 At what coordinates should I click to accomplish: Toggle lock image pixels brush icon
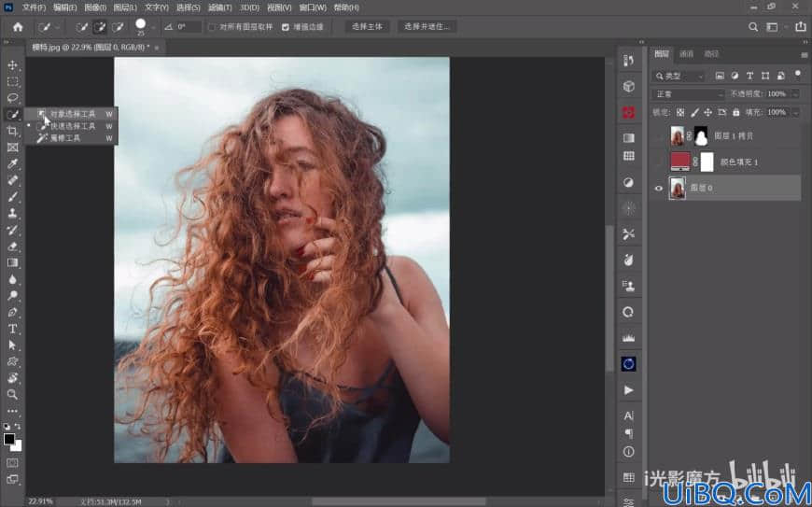tap(694, 112)
